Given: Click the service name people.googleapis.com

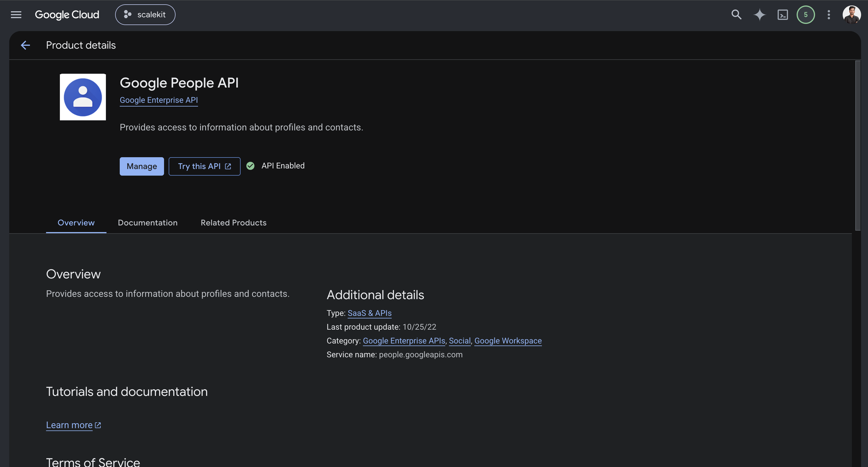Looking at the screenshot, I should pyautogui.click(x=421, y=355).
